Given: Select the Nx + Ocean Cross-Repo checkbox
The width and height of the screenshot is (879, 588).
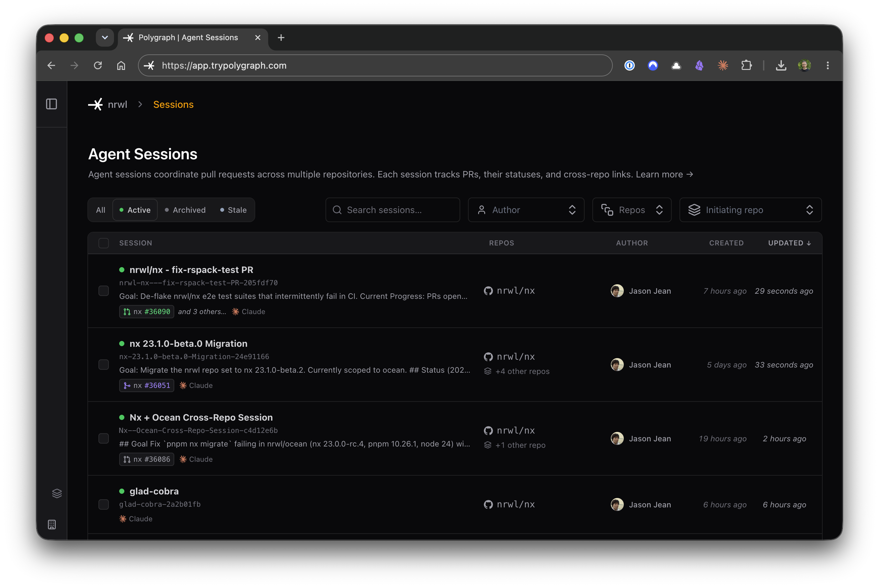Looking at the screenshot, I should [x=104, y=438].
